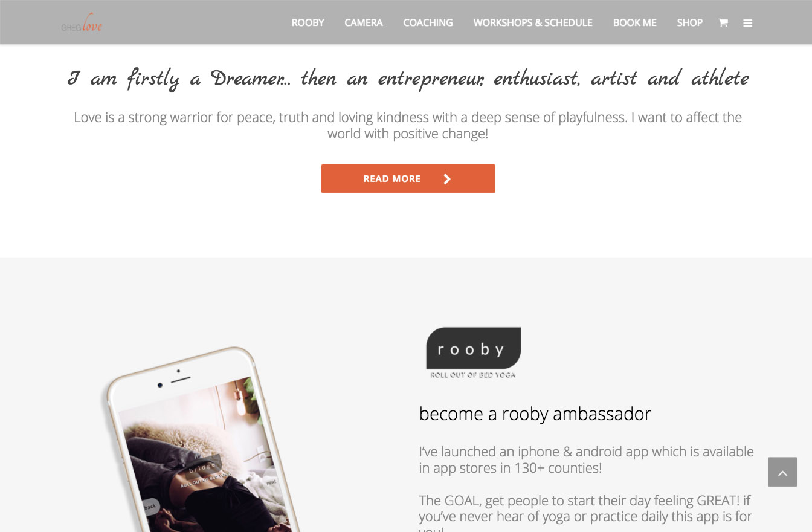This screenshot has width=812, height=532.
Task: Open the hamburger menu icon
Action: (747, 23)
